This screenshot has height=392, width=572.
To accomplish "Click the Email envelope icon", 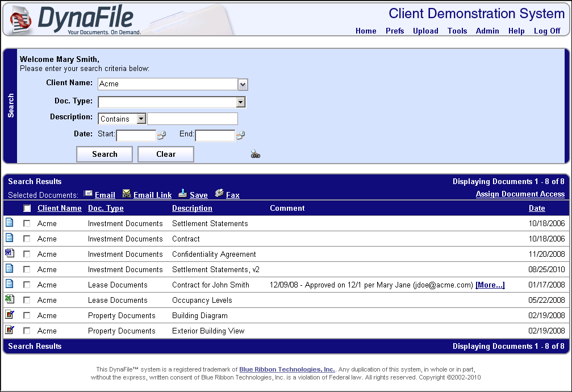I will click(88, 194).
